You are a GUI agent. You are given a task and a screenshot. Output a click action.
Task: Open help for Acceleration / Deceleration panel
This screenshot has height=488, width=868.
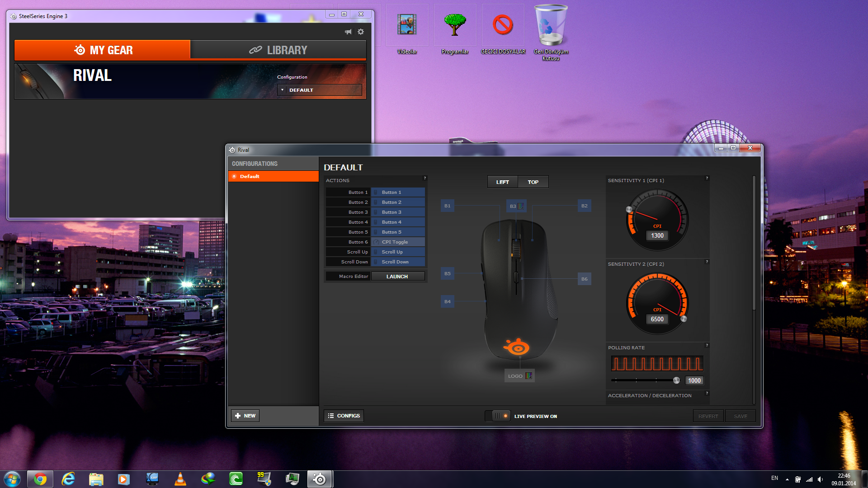pyautogui.click(x=707, y=393)
